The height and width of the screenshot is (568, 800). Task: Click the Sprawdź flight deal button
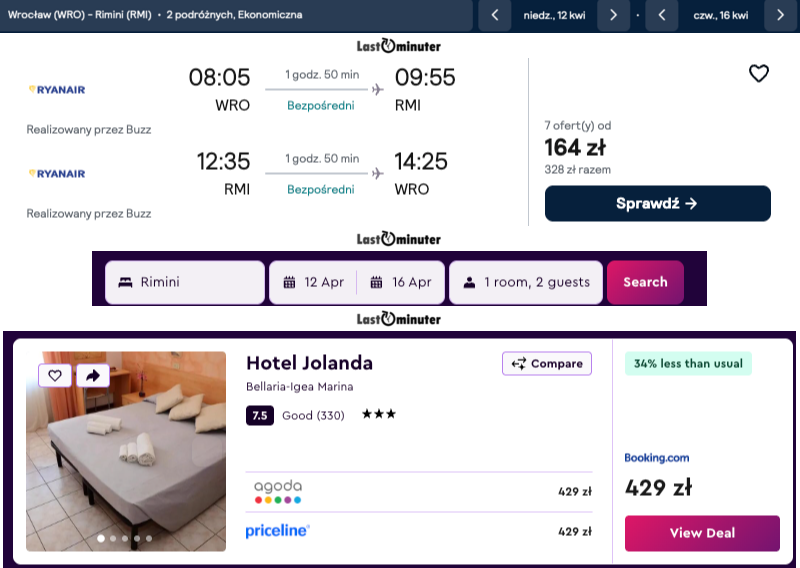click(x=657, y=203)
